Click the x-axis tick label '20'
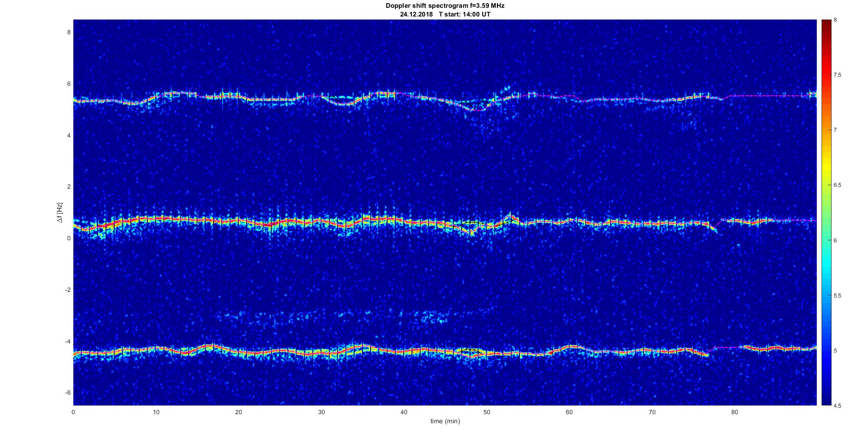 point(239,412)
